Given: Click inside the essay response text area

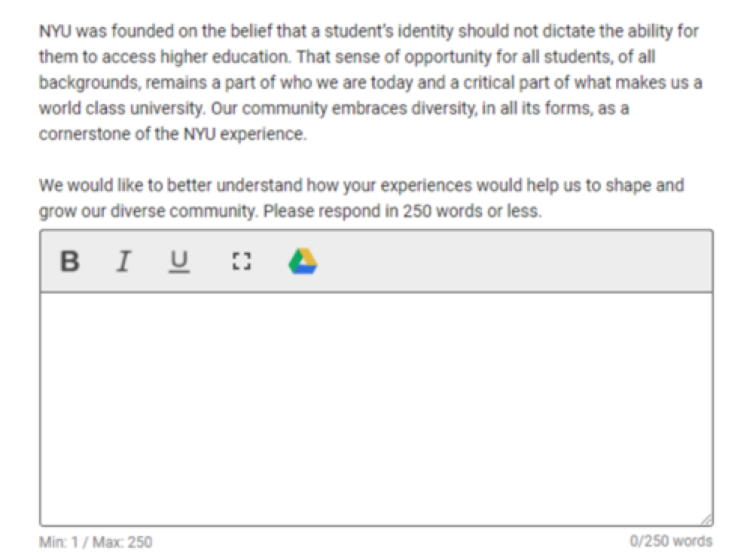Looking at the screenshot, I should click(376, 406).
